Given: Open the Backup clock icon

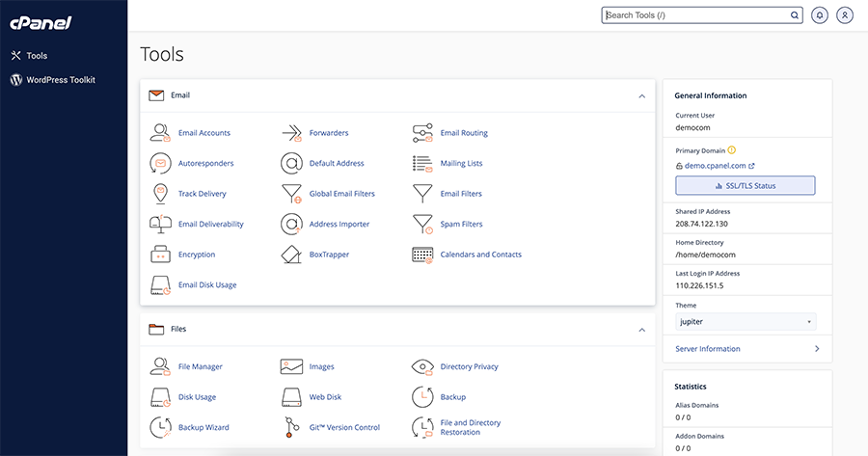Looking at the screenshot, I should pos(422,397).
